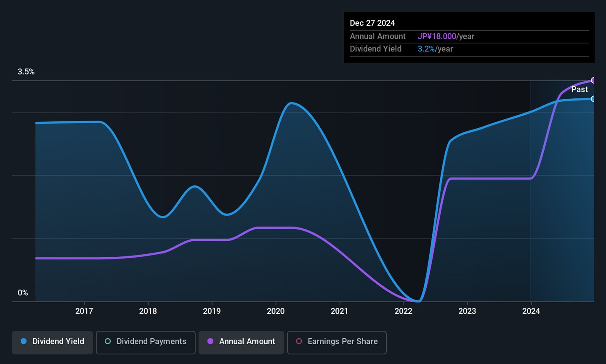Click the teal ring icon beside Dividend Payments
The image size is (606, 364).
[108, 341]
